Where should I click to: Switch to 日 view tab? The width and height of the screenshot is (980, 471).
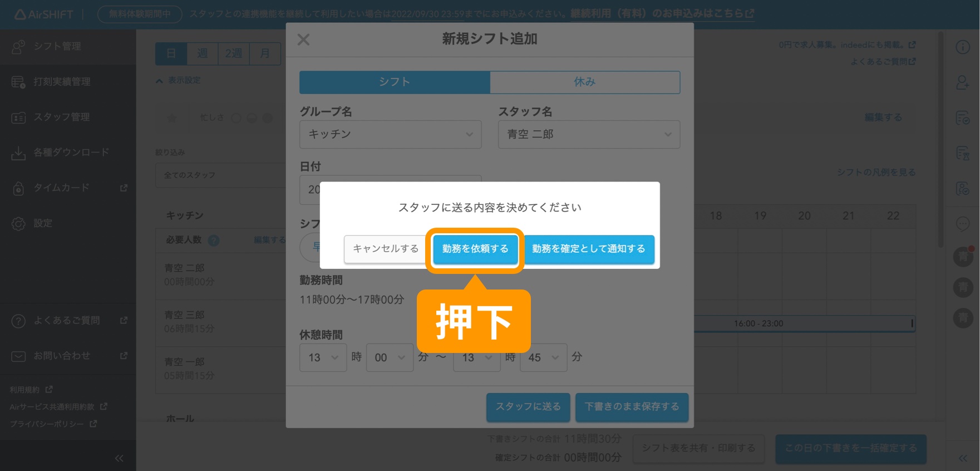pos(171,53)
